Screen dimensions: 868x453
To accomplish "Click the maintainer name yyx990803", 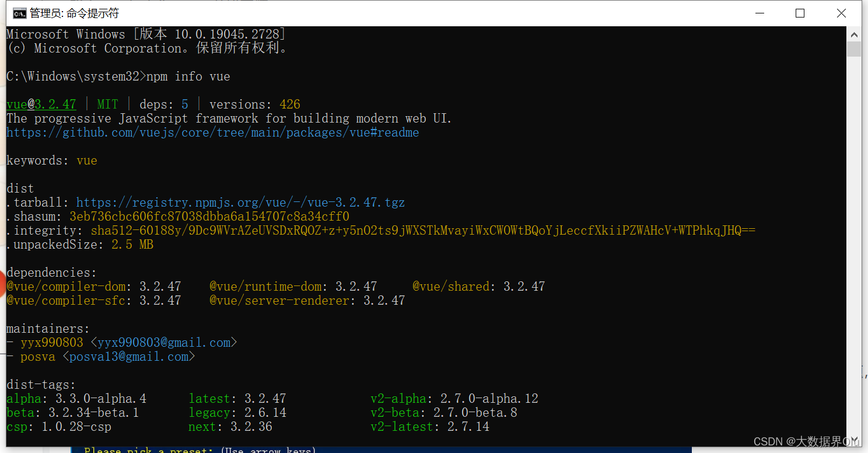I will coord(52,343).
